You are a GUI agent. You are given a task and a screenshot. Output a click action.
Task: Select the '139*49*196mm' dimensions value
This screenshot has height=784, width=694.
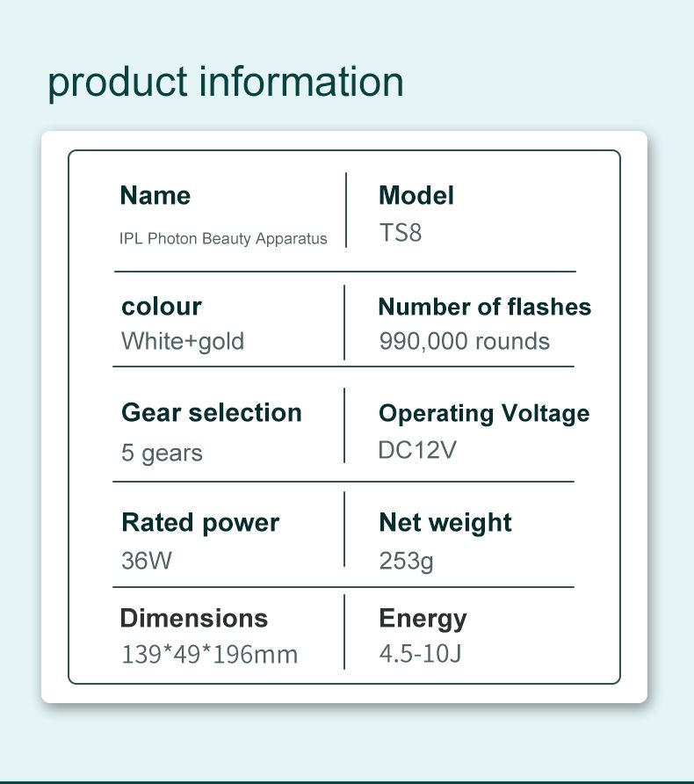coord(209,654)
